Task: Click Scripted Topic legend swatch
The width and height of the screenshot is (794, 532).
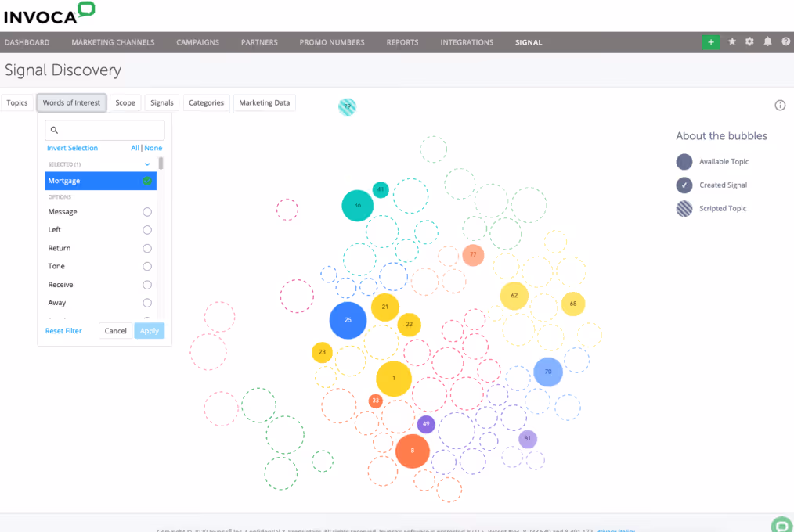Action: coord(684,208)
